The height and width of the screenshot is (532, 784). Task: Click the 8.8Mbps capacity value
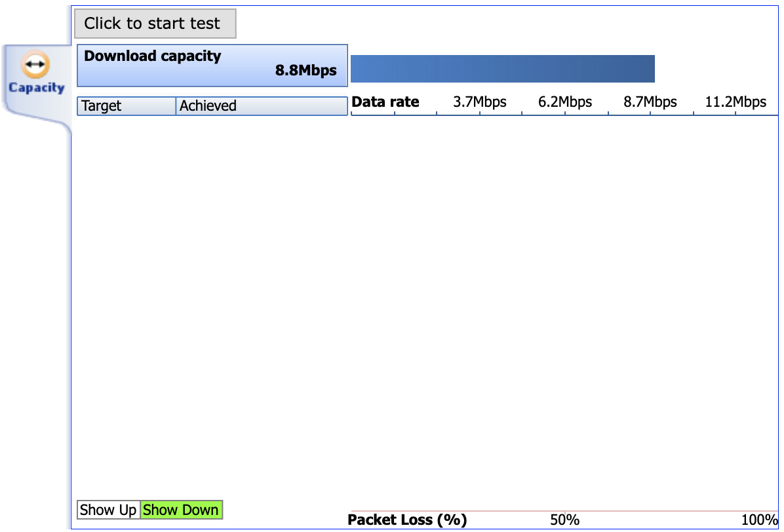click(x=306, y=71)
